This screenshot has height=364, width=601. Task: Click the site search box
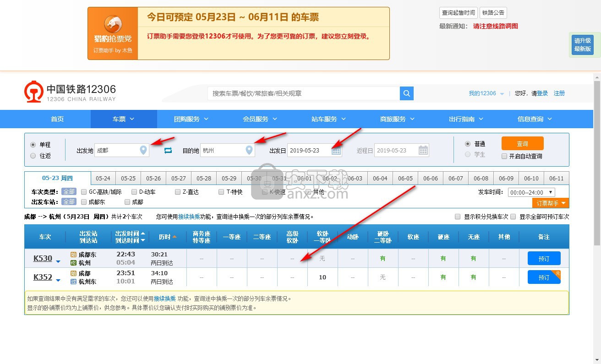[304, 93]
